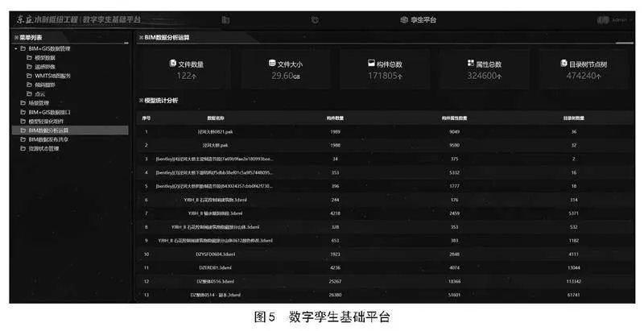Open the 孪生平台 cube icon
644x331 pixels.
pyautogui.click(x=404, y=19)
